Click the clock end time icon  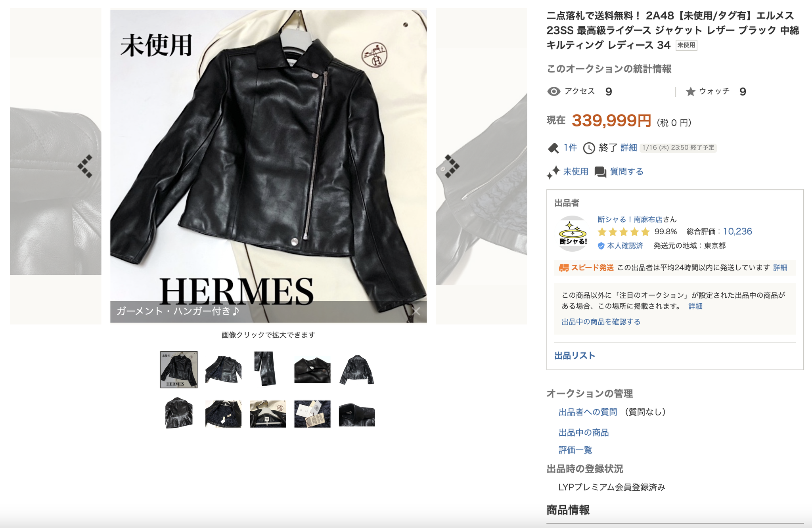point(589,148)
